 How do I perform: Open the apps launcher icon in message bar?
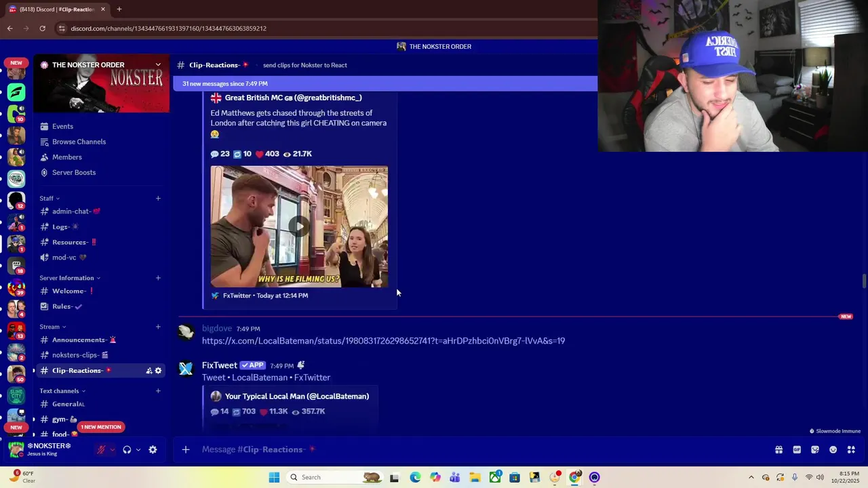point(851,449)
